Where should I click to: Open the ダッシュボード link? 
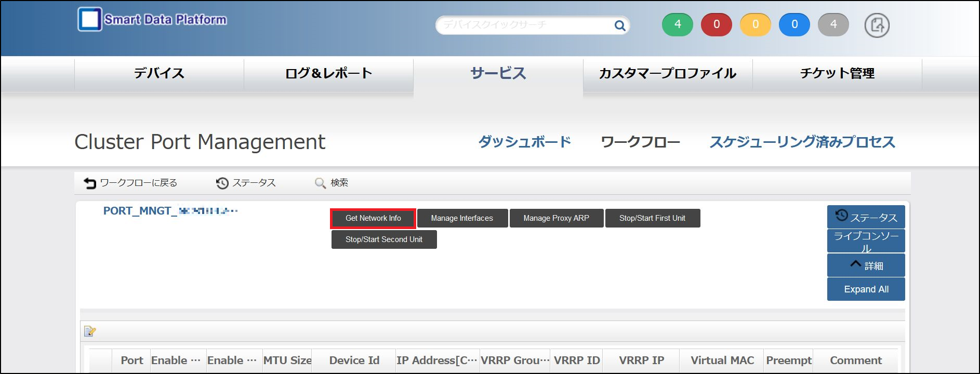coord(524,142)
